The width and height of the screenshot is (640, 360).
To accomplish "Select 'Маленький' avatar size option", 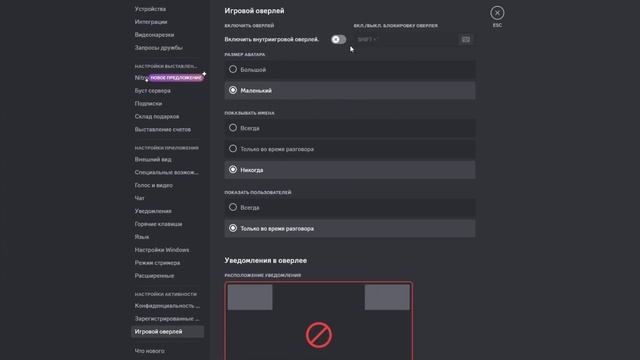I will click(350, 90).
